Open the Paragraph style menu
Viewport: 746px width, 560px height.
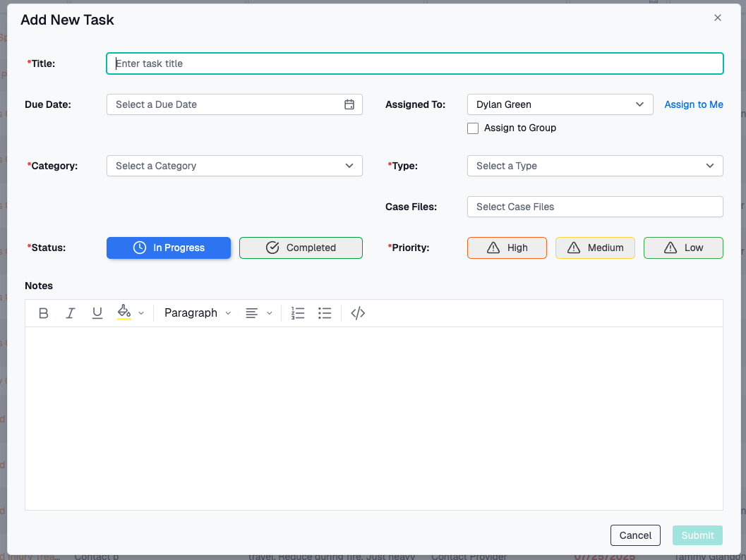point(197,312)
